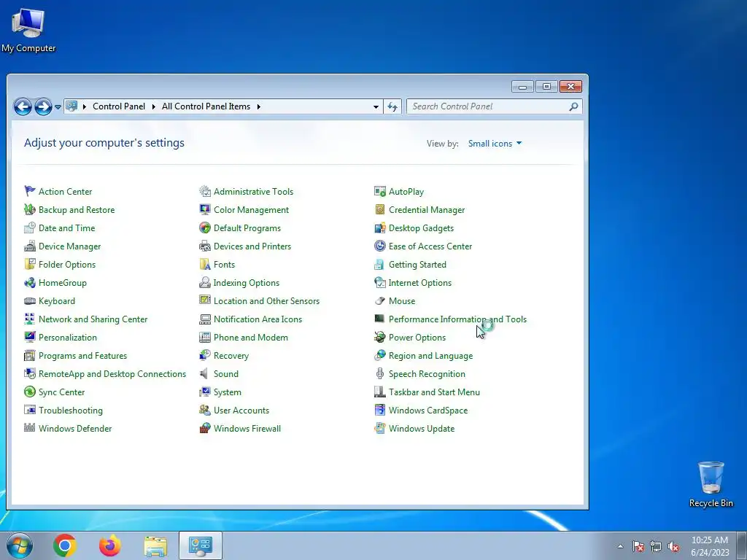Open the Windows CardSpace link

click(427, 411)
